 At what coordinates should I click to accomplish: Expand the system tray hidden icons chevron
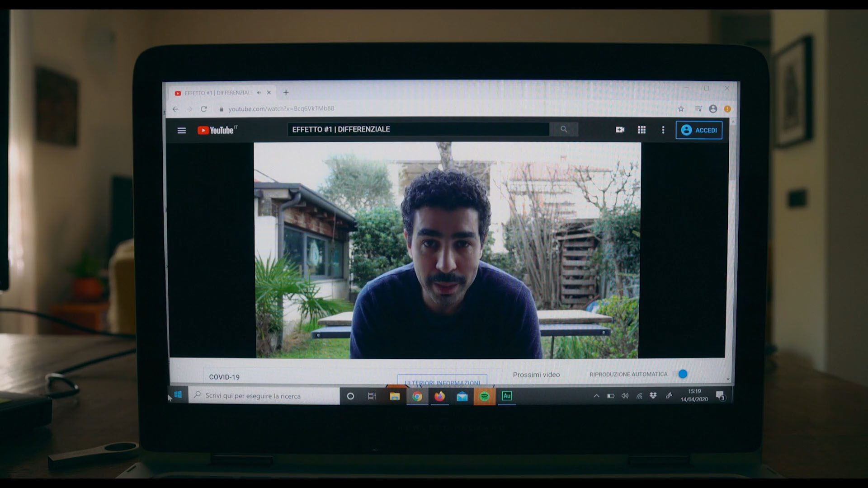[x=596, y=396]
